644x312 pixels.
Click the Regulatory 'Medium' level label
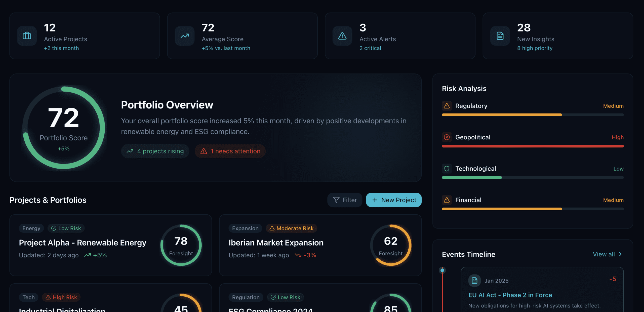pos(614,106)
